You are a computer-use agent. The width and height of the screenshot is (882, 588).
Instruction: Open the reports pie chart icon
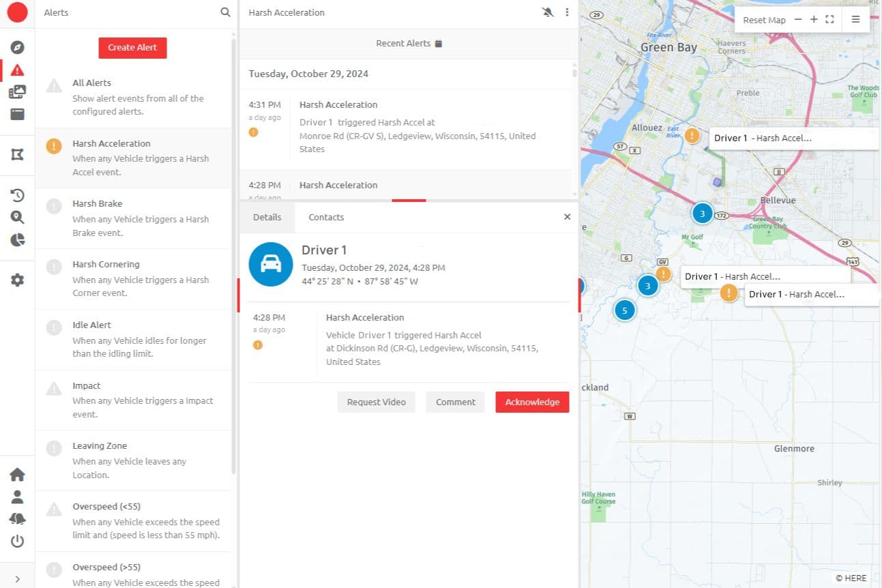17,239
